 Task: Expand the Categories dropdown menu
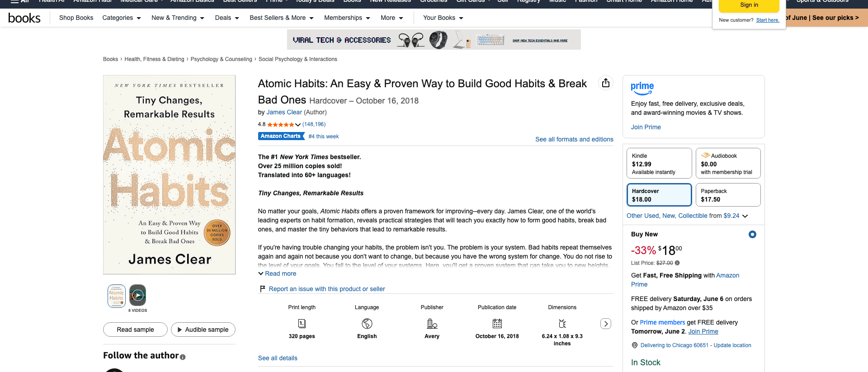(122, 18)
